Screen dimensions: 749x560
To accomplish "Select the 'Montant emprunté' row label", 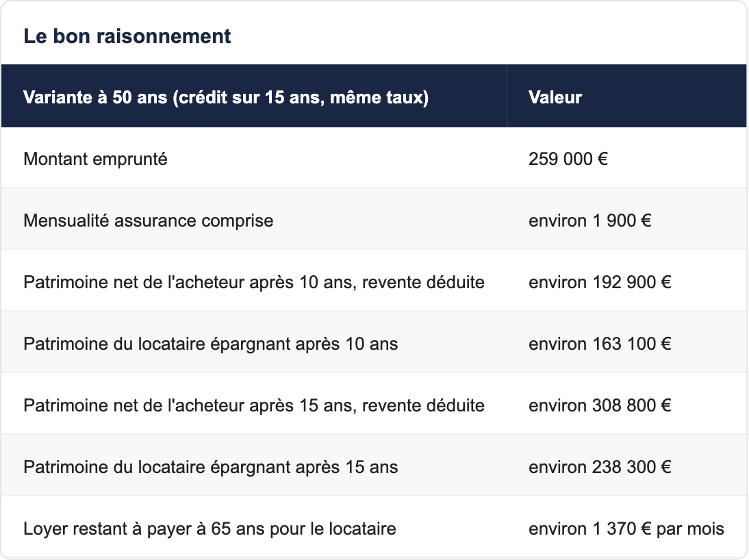I will point(96,159).
